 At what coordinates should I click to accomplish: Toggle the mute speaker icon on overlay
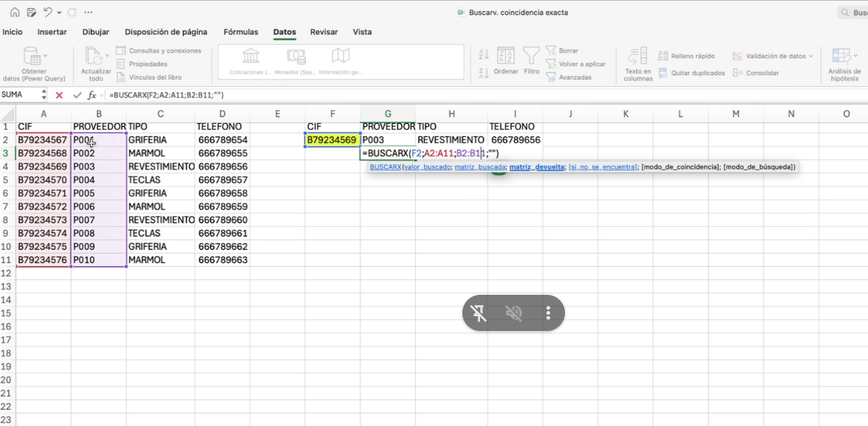pos(513,313)
